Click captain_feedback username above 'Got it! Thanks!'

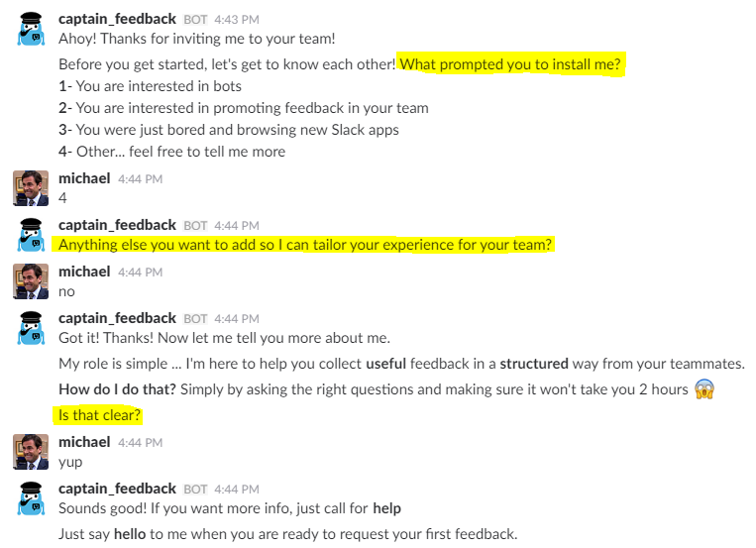[117, 318]
